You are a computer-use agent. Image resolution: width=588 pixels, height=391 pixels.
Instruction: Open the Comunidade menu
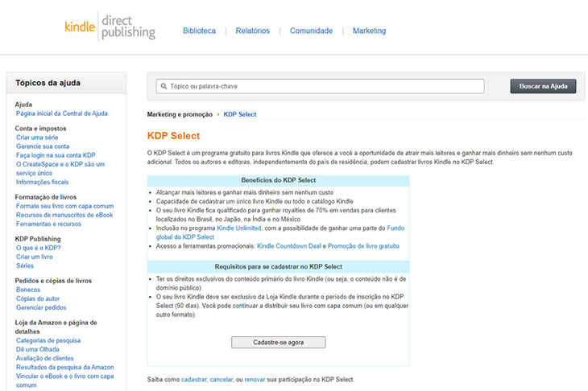[x=311, y=31]
